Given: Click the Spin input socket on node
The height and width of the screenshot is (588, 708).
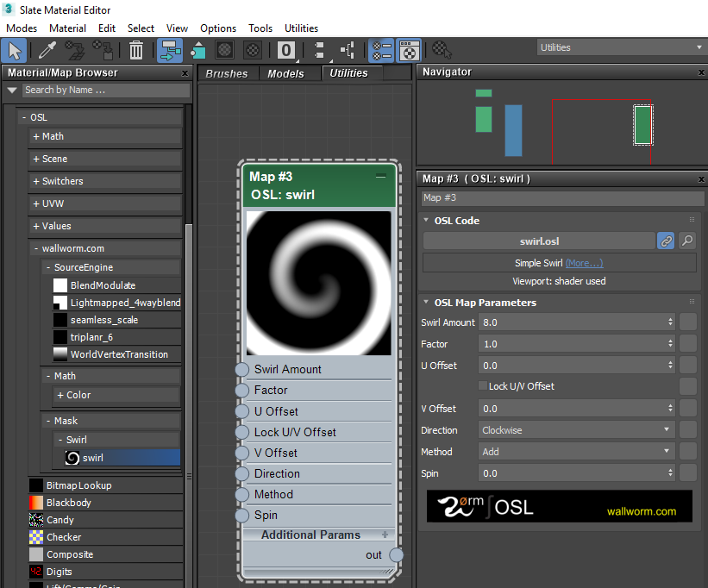Looking at the screenshot, I should point(242,515).
